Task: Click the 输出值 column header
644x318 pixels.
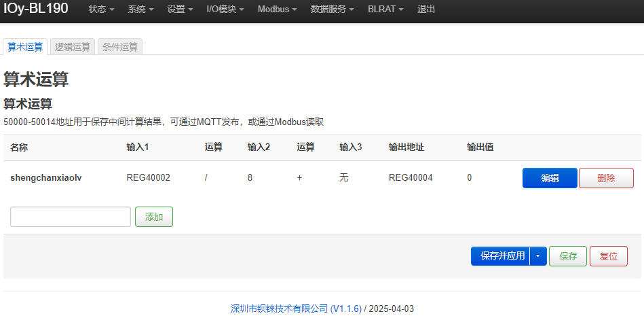Action: [x=480, y=147]
